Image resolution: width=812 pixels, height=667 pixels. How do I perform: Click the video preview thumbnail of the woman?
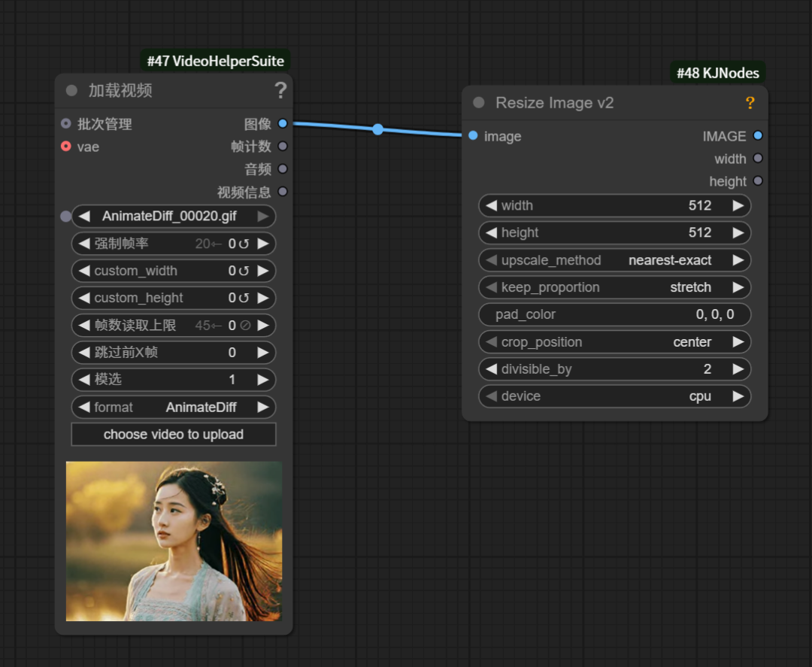[174, 540]
